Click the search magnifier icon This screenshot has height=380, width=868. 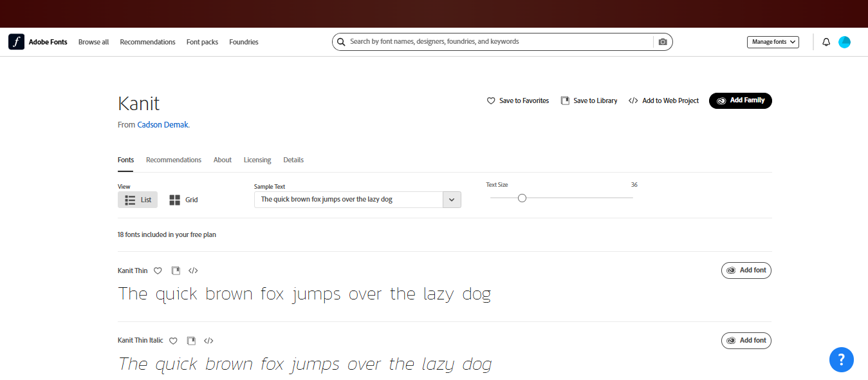click(341, 42)
